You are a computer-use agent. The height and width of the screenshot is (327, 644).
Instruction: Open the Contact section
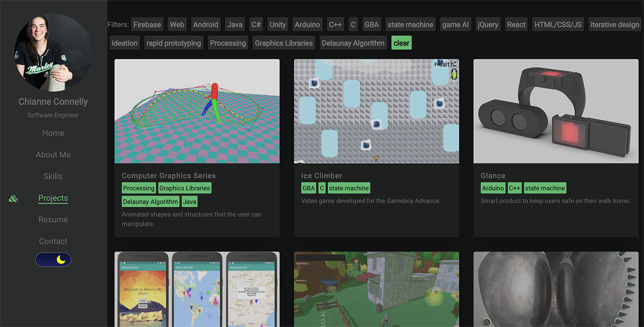[53, 241]
